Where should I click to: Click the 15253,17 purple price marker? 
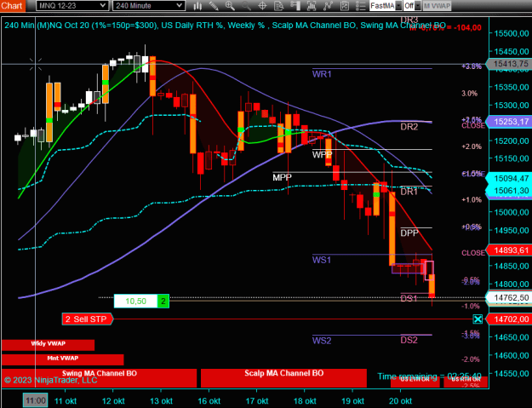509,122
